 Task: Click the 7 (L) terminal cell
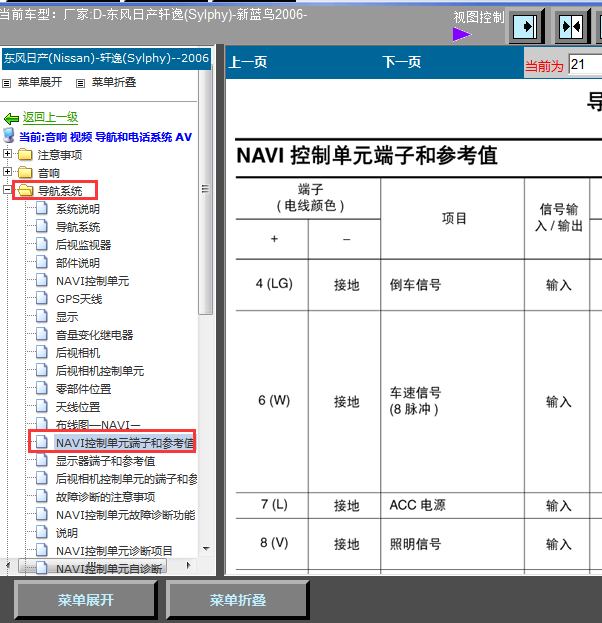274,505
